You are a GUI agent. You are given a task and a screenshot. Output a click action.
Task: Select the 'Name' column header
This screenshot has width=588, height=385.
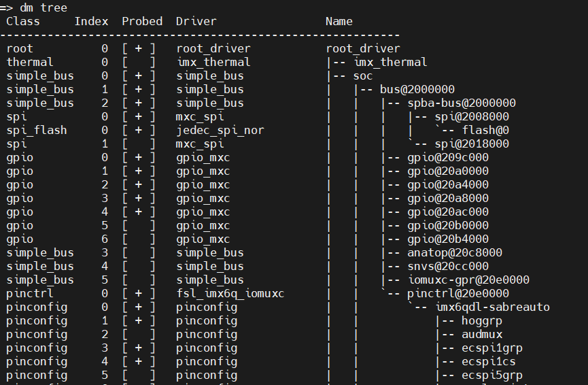click(x=339, y=21)
